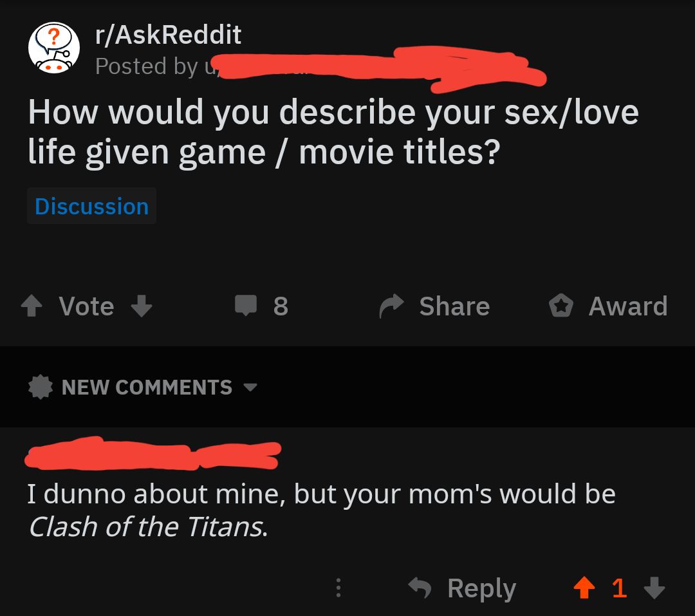Toggle the orange upvote on the comment
Screen dimensions: 695x616
tap(584, 588)
